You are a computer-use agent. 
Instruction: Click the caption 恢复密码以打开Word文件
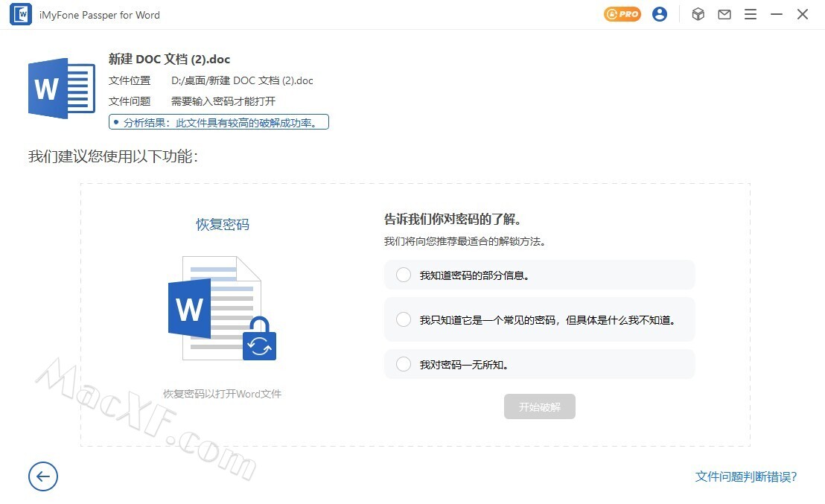coord(222,394)
